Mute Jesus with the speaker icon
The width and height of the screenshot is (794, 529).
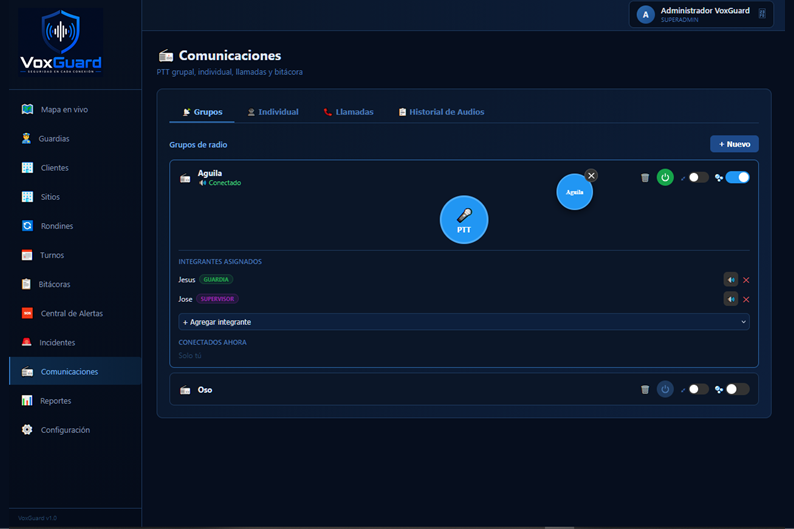[x=731, y=279]
